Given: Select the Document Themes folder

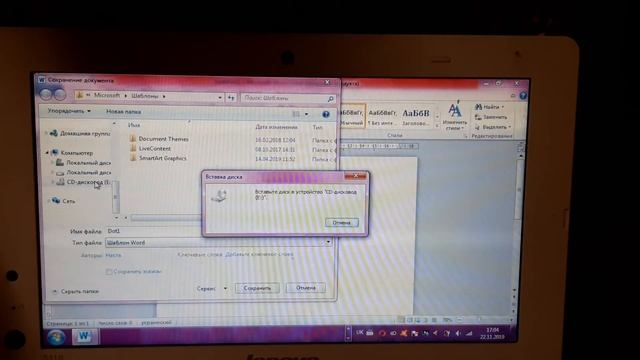Looking at the screenshot, I should point(163,139).
